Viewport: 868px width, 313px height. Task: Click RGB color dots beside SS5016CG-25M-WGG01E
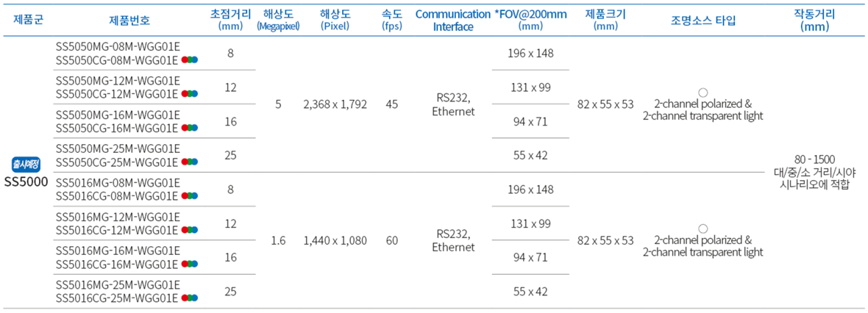[x=190, y=298]
